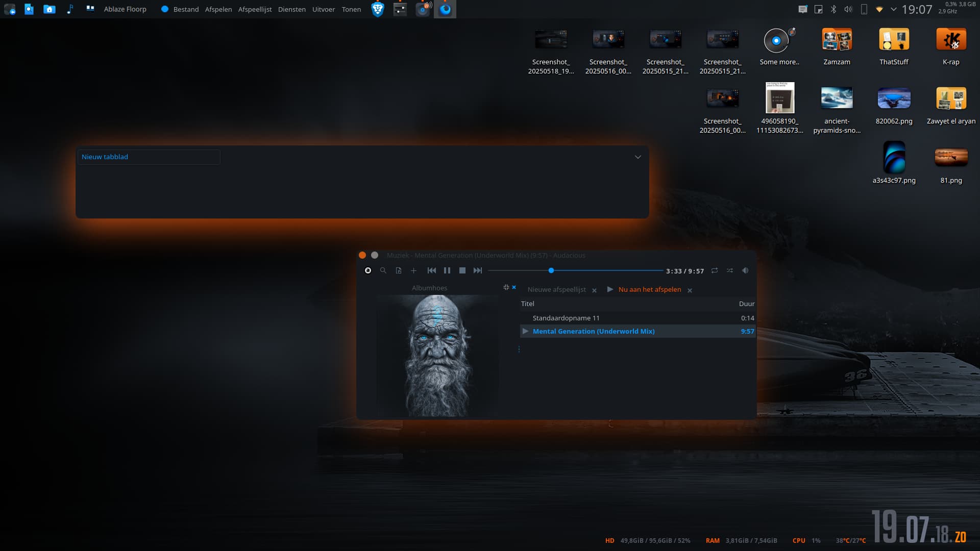Open the Diensten menu
The width and height of the screenshot is (980, 551).
click(x=291, y=9)
